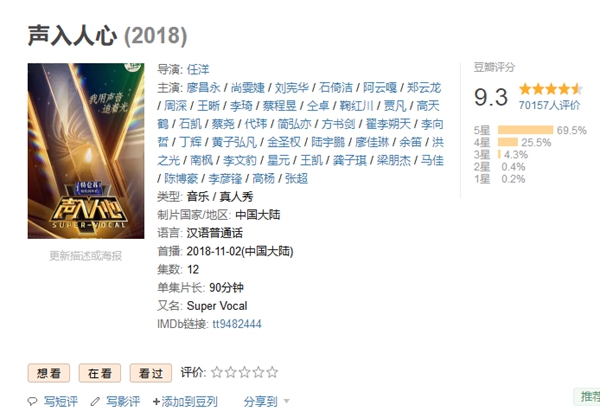
Task: Mark the show as 在看
Action: 100,373
